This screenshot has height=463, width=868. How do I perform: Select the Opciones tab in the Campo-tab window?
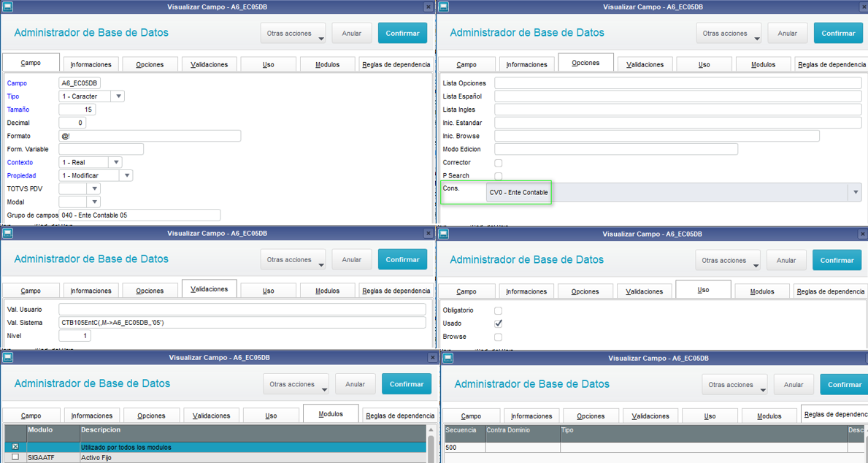tap(150, 64)
